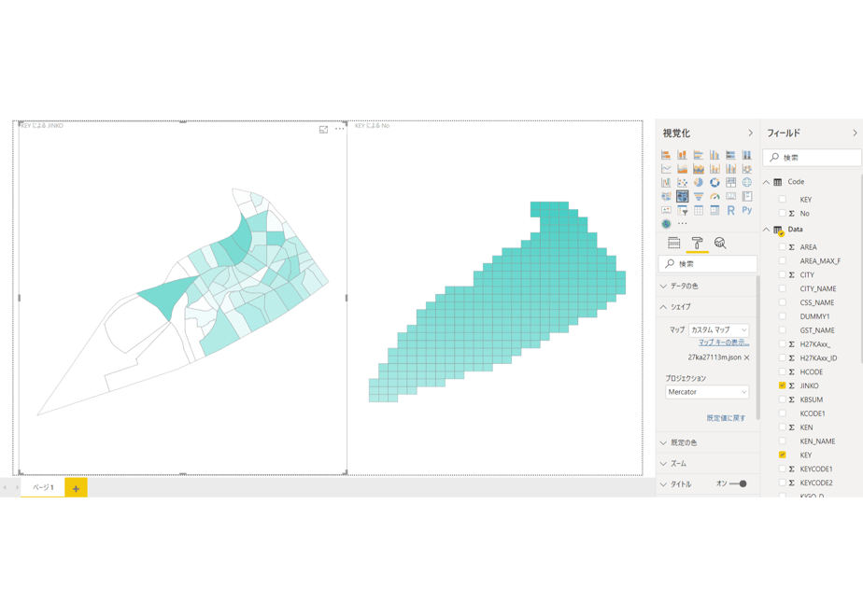863x616 pixels.
Task: Open more visuals ellipsis menu
Action: (x=683, y=224)
